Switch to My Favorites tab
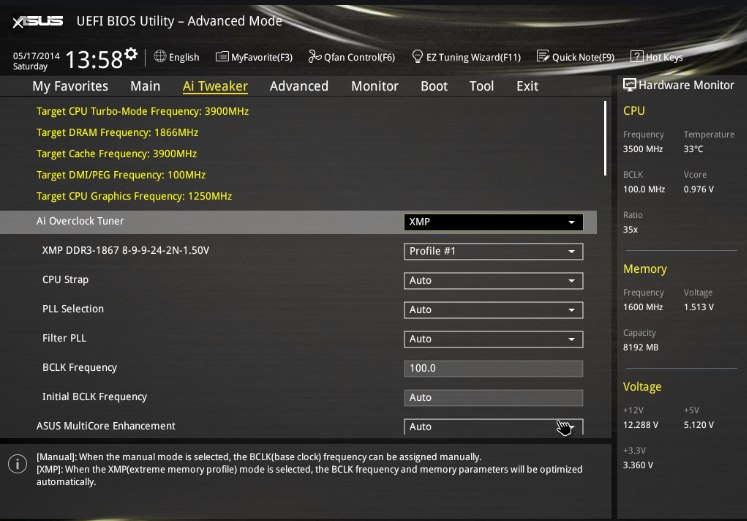The image size is (747, 521). click(x=71, y=86)
